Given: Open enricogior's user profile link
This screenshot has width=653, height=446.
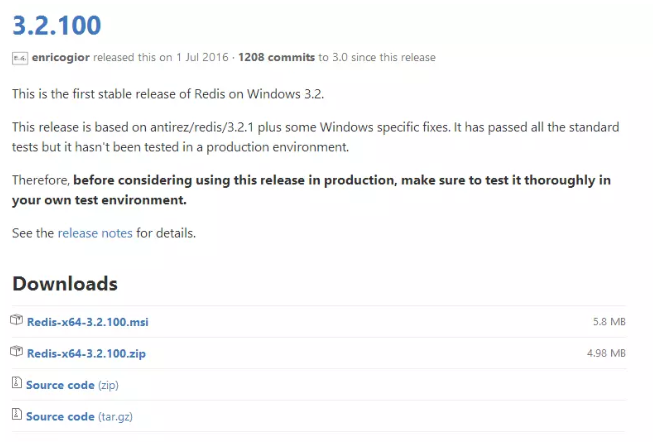Looking at the screenshot, I should [61, 57].
